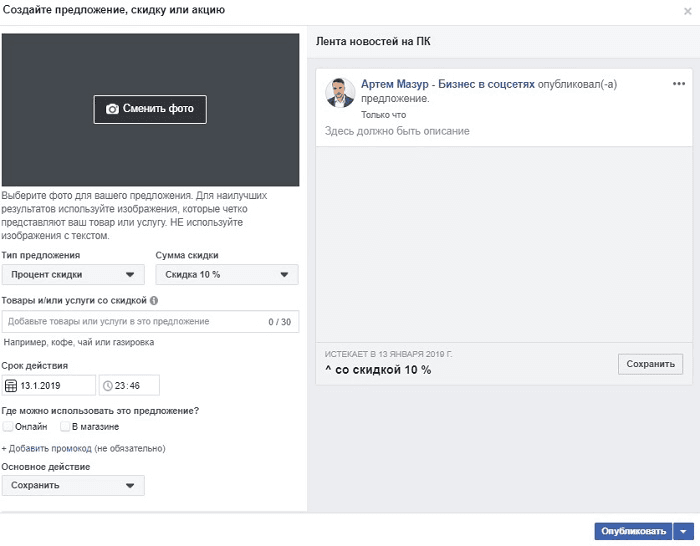The height and width of the screenshot is (546, 700).
Task: Click the Только что timestamp
Action: tap(383, 115)
